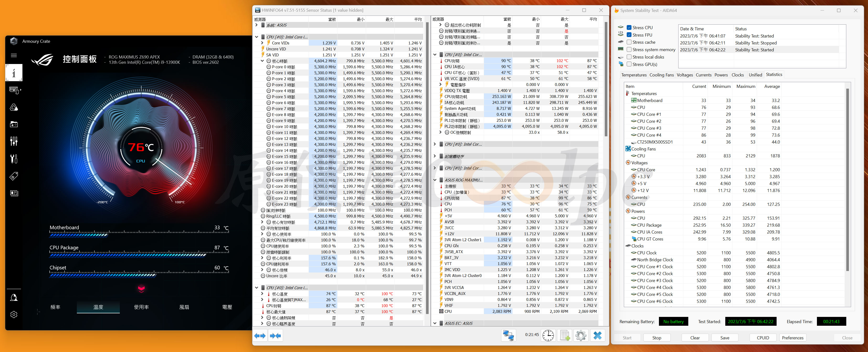
Task: Switch to the 使用率 tab
Action: pos(141,307)
